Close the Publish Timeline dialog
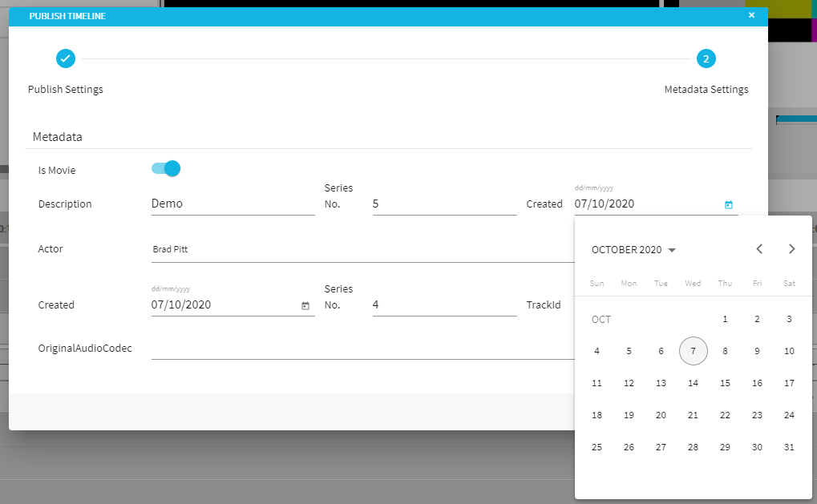Viewport: 817px width, 504px height. (x=751, y=15)
